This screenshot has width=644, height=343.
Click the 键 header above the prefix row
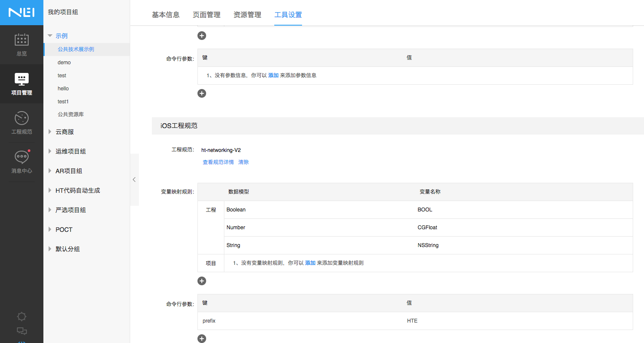pos(205,303)
